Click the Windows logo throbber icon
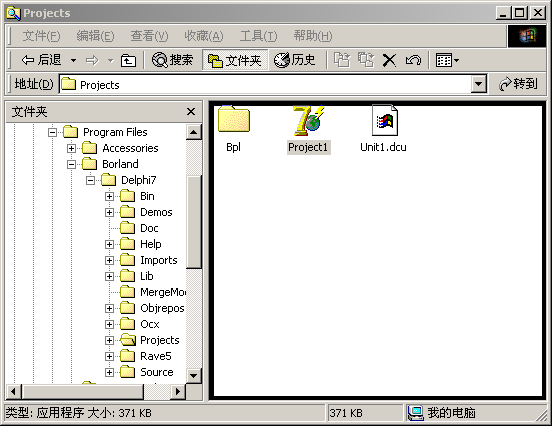 [527, 36]
